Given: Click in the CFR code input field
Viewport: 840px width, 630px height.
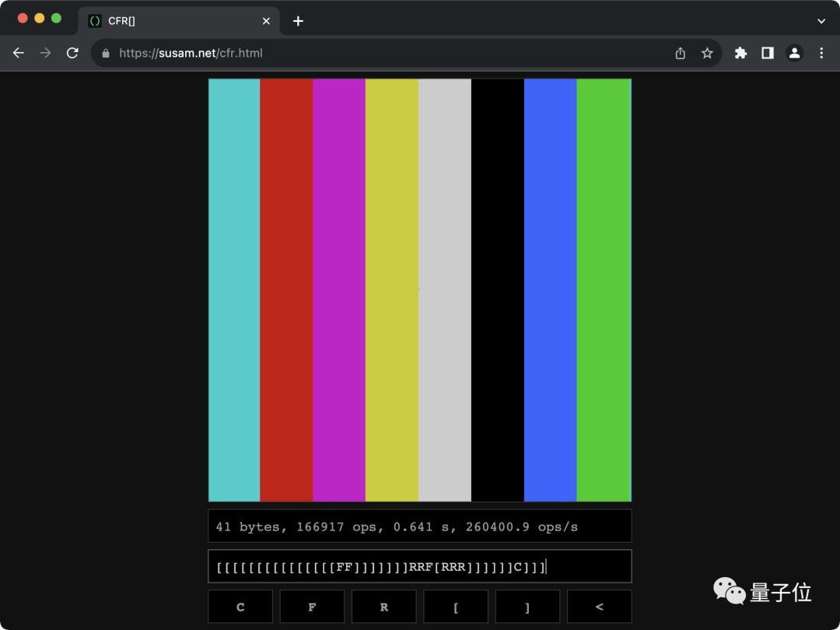Looking at the screenshot, I should [420, 566].
